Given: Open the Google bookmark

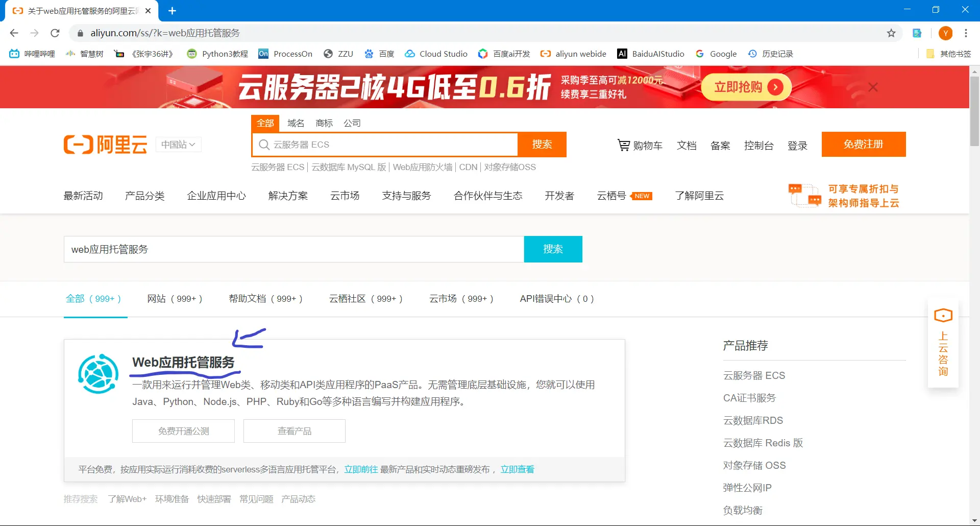Looking at the screenshot, I should tap(716, 54).
